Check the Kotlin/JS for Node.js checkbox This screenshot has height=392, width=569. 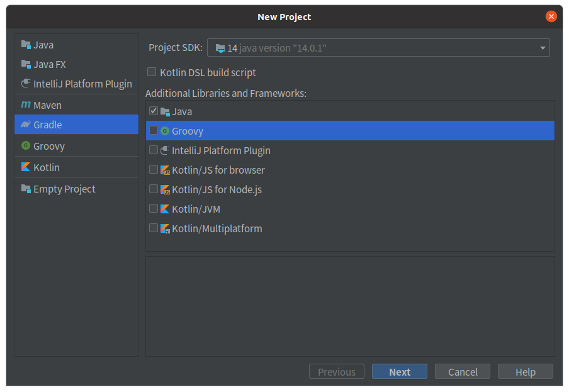pyautogui.click(x=154, y=189)
